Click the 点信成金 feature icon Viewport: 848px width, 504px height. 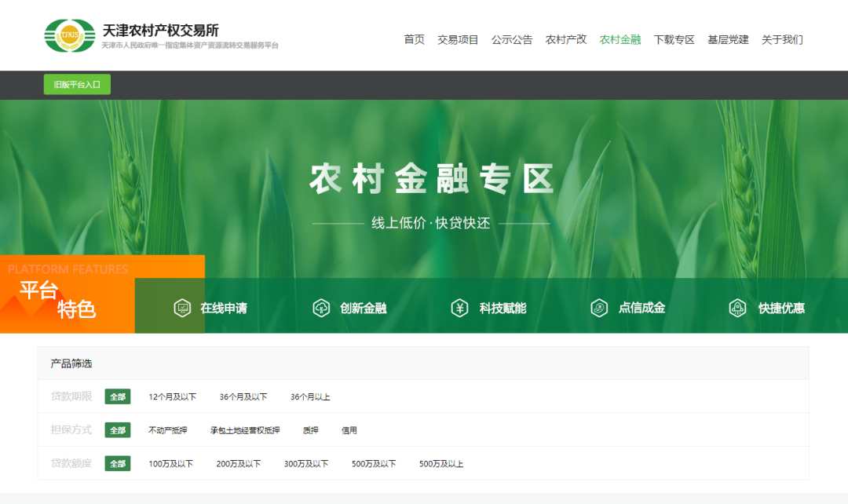(599, 308)
